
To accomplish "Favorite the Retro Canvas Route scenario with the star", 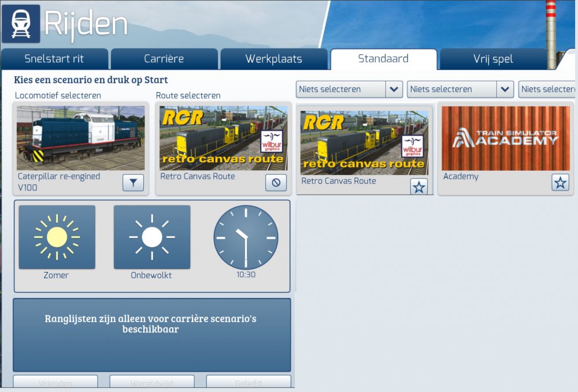I will point(419,186).
